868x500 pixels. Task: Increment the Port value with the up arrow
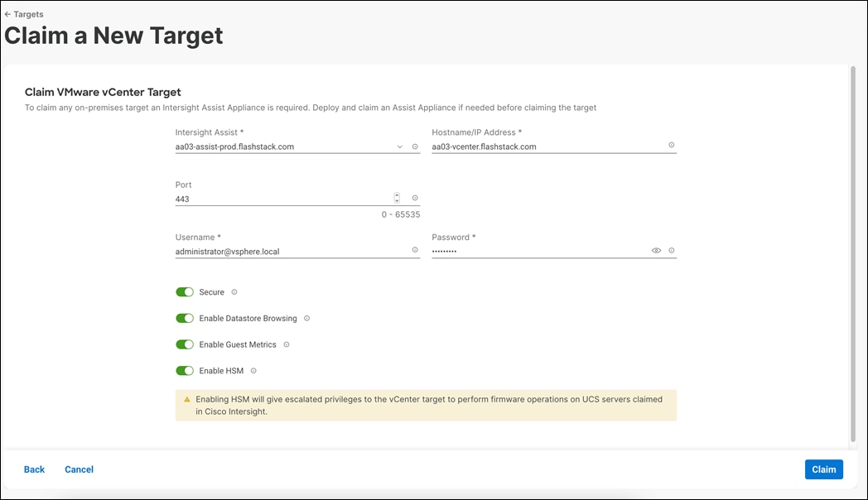pos(395,195)
